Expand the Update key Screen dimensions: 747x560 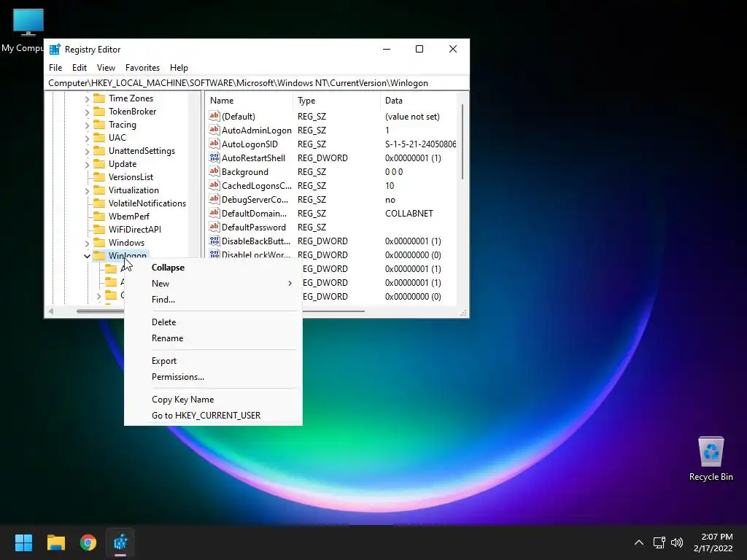pyautogui.click(x=87, y=165)
